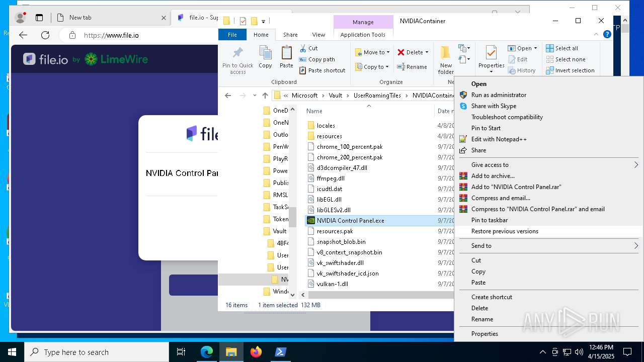Click Paste shortcut in ribbon
The height and width of the screenshot is (362, 644).
pos(322,70)
